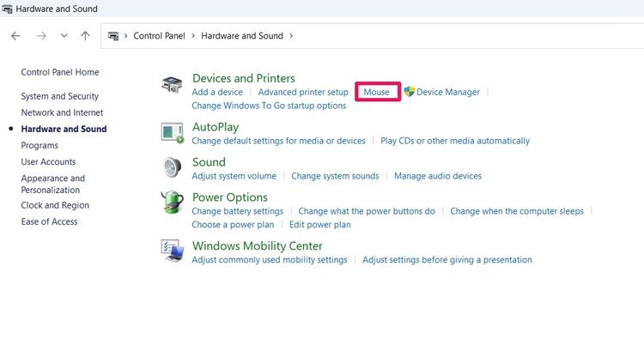Expand the chevron after Control Panel breadcrumb
The height and width of the screenshot is (345, 644).
[x=193, y=36]
